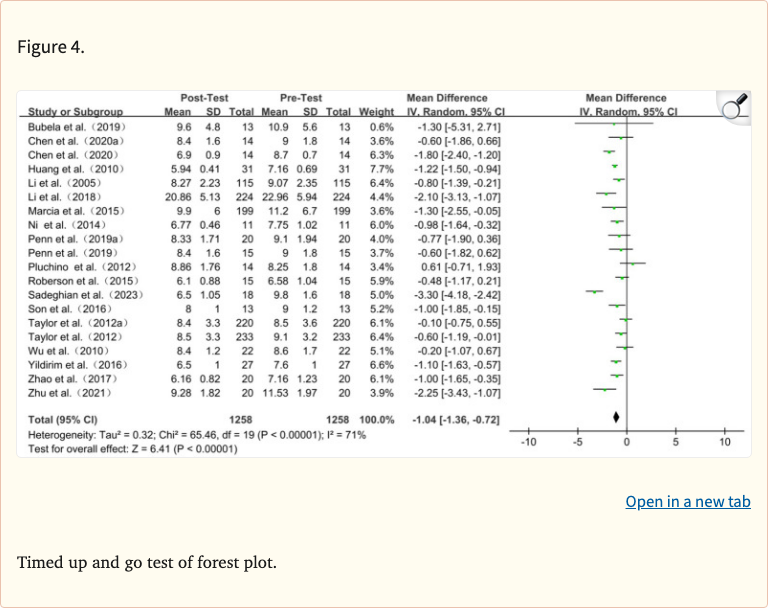The width and height of the screenshot is (768, 608).
Task: Click the "Weight" column header
Action: coord(376,111)
